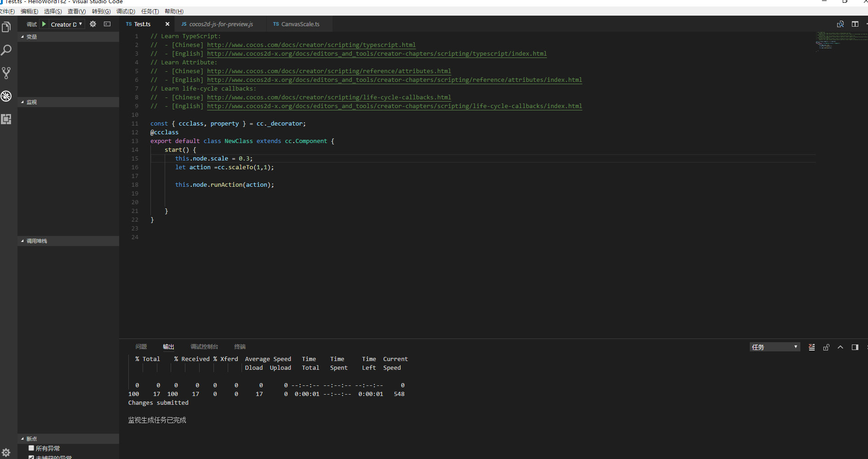Follow the cocos.com reference/attributes.html link
Screen dimensions: 868x459
coord(329,71)
